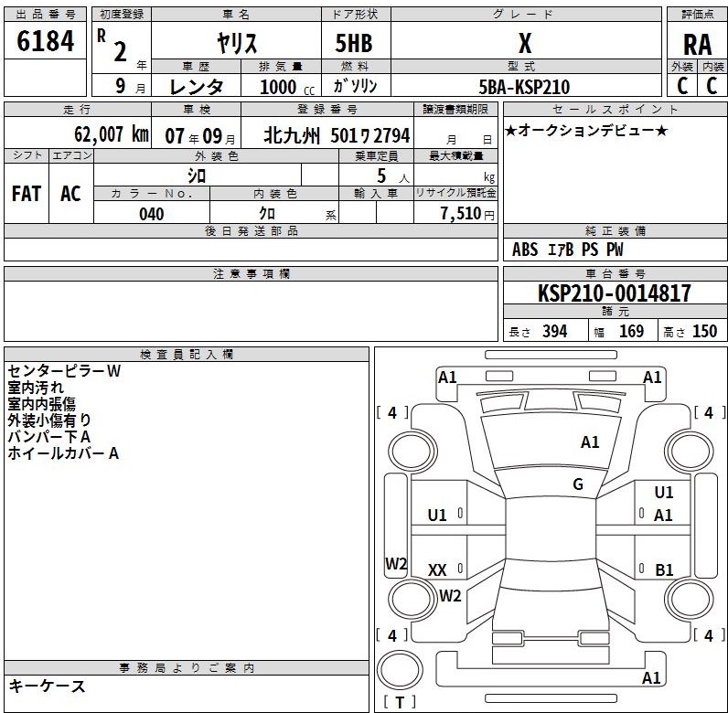Click the inspector note 室内汚れ

(x=36, y=388)
